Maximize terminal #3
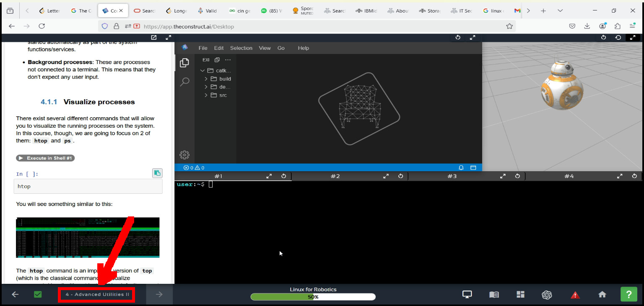Image resolution: width=644 pixels, height=306 pixels. pos(503,176)
